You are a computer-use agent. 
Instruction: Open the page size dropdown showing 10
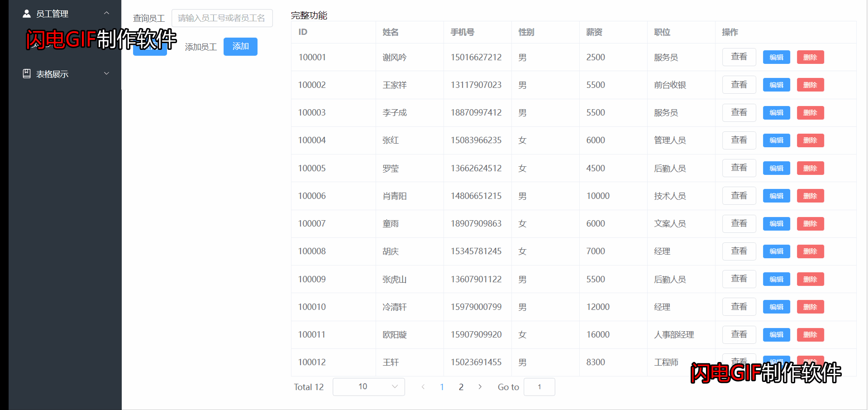368,387
